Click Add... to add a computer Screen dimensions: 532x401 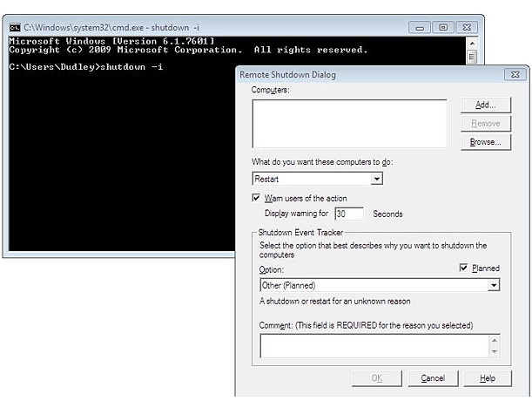(x=486, y=105)
